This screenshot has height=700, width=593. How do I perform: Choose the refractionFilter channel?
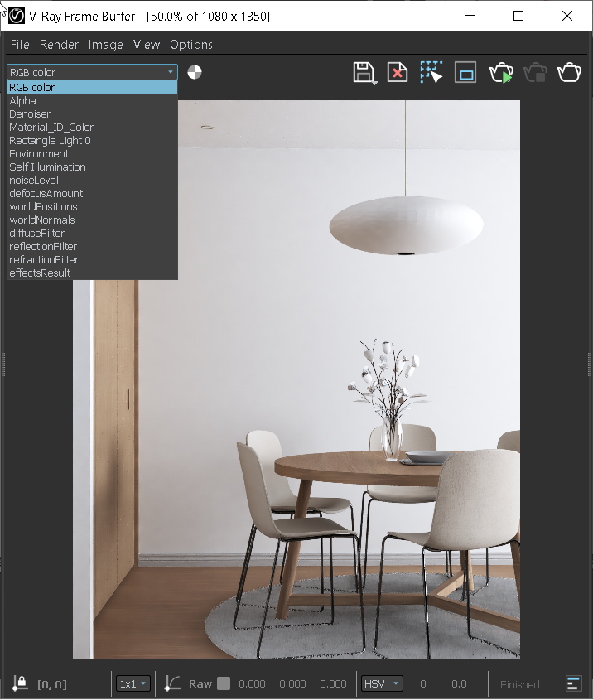[93, 260]
